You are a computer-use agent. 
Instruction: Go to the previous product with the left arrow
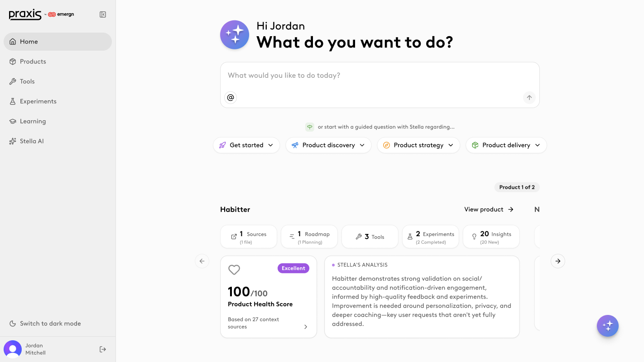pos(202,261)
